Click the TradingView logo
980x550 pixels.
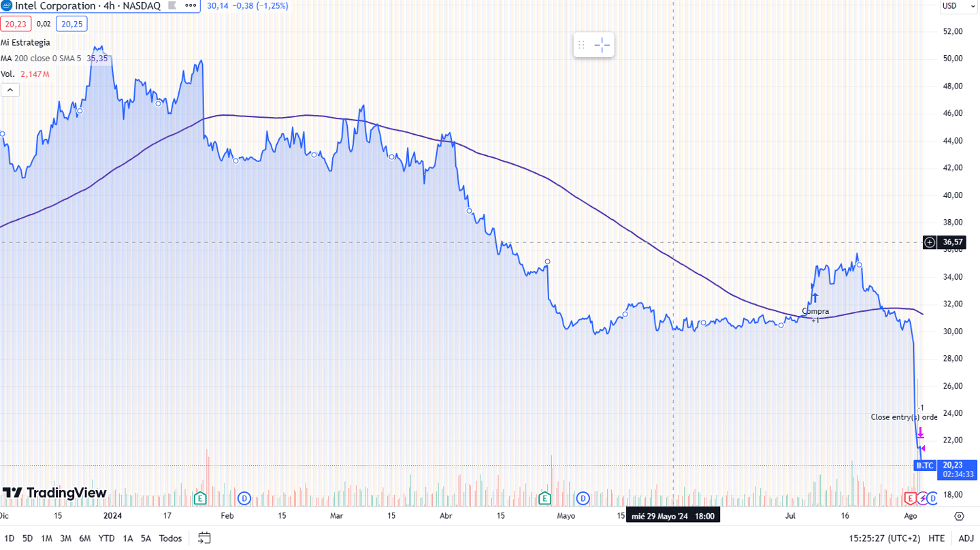[54, 493]
